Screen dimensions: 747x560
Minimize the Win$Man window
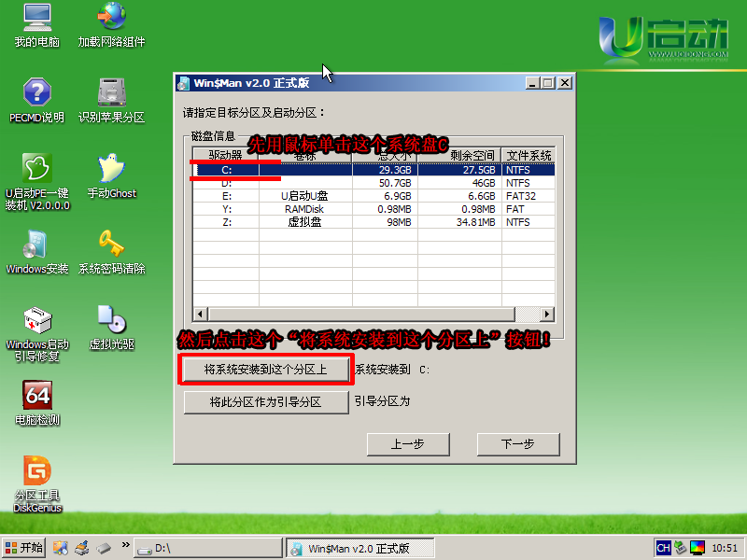coord(532,83)
